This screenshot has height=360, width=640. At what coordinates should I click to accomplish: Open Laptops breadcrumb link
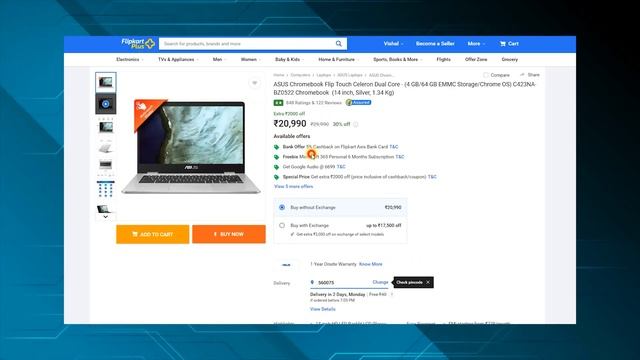pyautogui.click(x=324, y=75)
